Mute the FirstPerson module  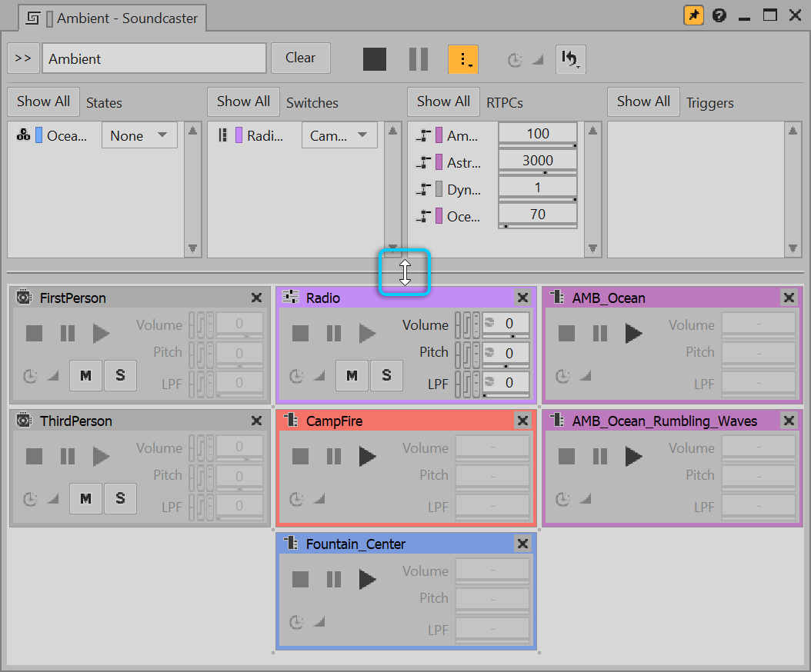click(85, 375)
